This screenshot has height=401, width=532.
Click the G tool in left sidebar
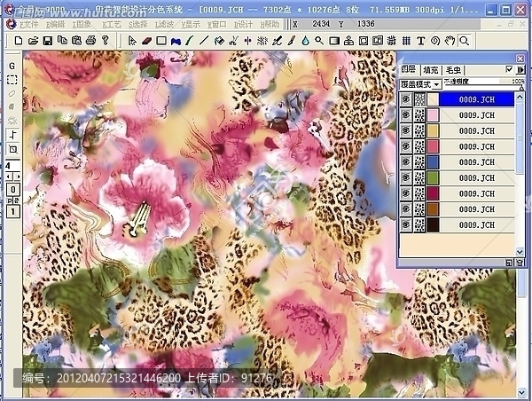click(12, 66)
